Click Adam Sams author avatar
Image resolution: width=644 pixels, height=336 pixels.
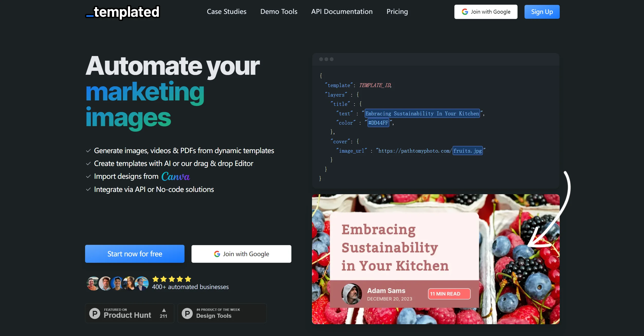pos(351,294)
